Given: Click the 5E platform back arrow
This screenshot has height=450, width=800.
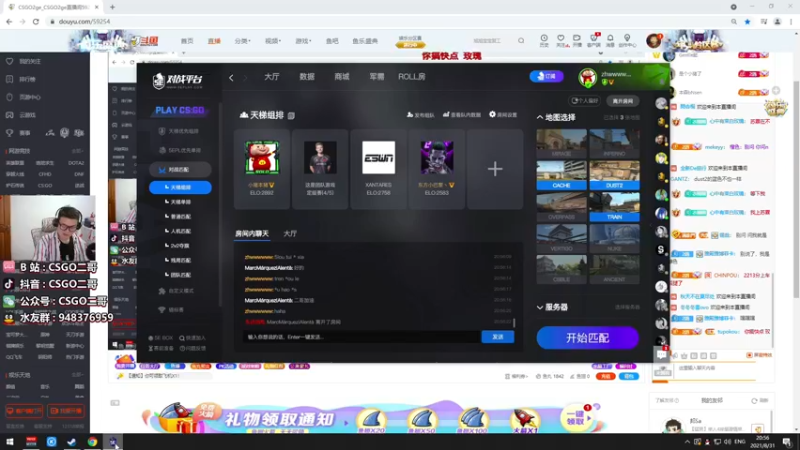Looking at the screenshot, I should 231,78.
